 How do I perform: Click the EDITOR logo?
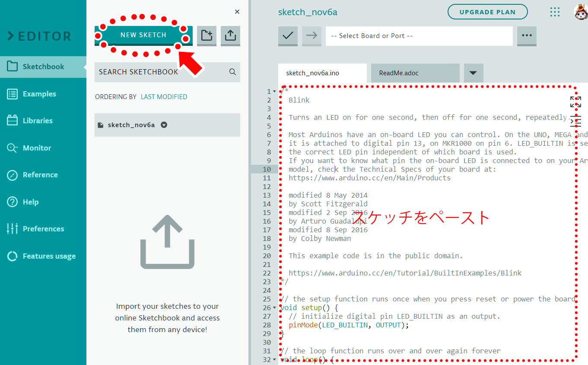point(39,36)
